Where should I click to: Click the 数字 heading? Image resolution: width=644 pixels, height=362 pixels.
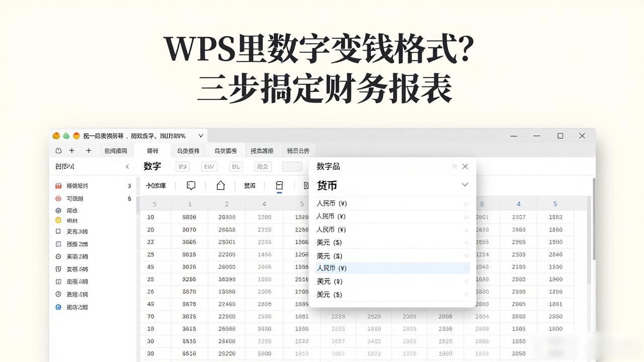click(x=152, y=166)
